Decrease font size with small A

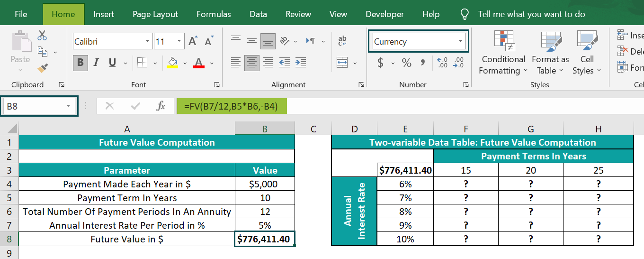click(209, 41)
